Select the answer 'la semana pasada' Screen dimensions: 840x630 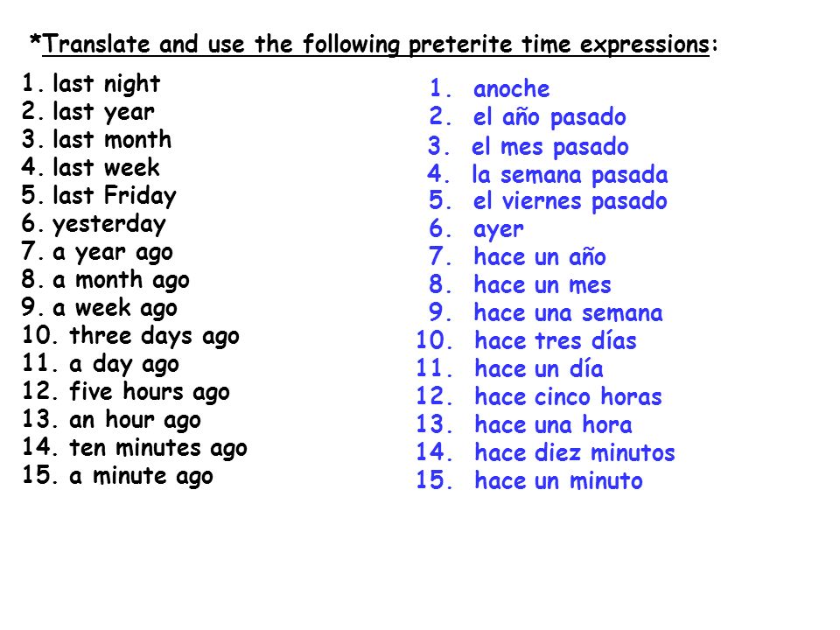570,175
